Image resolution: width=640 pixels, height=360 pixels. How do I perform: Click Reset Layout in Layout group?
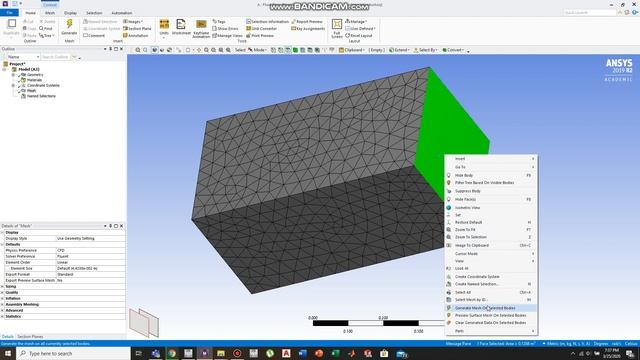pos(359,36)
